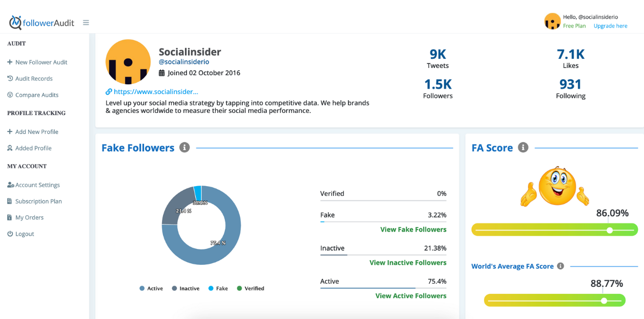Click the user-gear icon beside Account Settings

(x=10, y=185)
